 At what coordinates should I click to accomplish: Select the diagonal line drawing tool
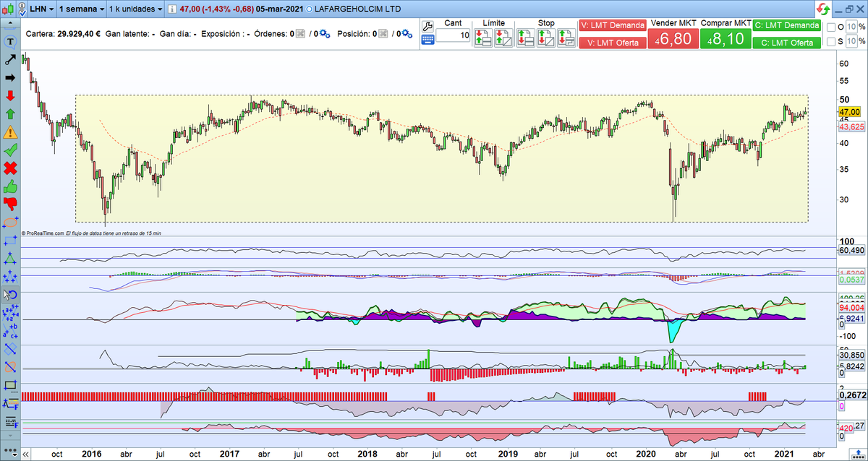pos(10,59)
